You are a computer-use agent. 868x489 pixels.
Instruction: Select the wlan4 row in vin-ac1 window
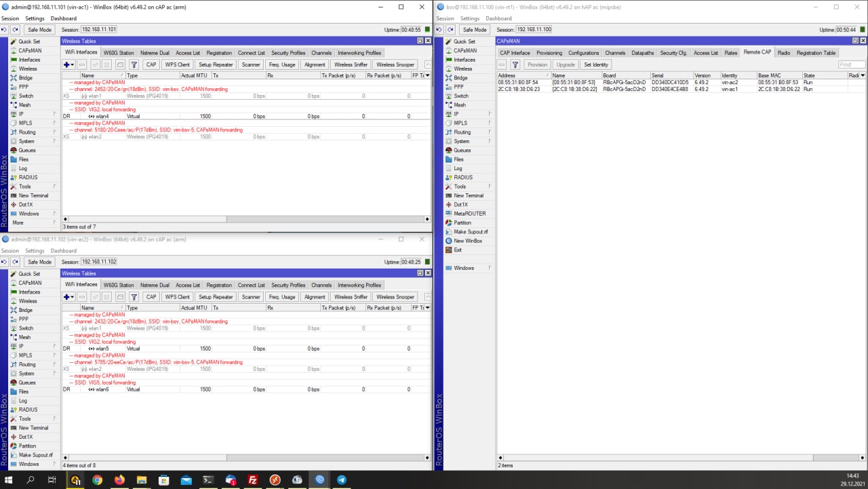(x=246, y=117)
